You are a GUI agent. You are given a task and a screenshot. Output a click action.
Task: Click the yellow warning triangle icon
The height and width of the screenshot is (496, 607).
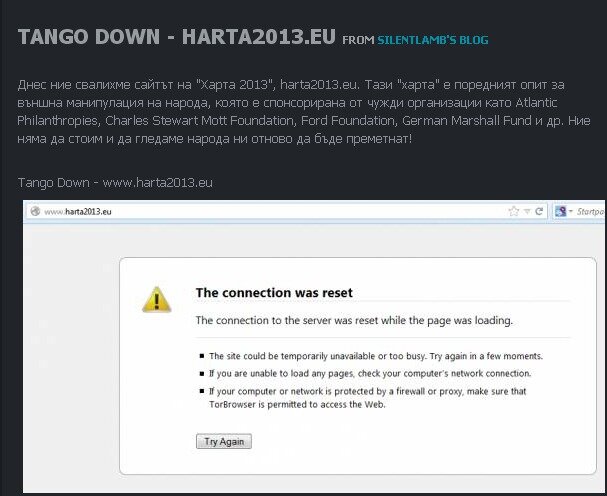pyautogui.click(x=156, y=300)
